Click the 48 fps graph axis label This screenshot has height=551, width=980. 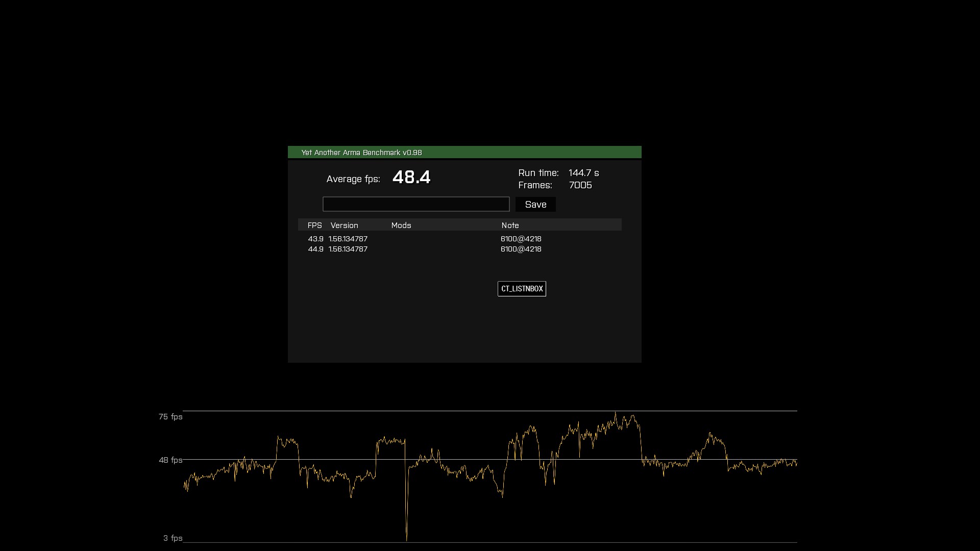coord(170,460)
